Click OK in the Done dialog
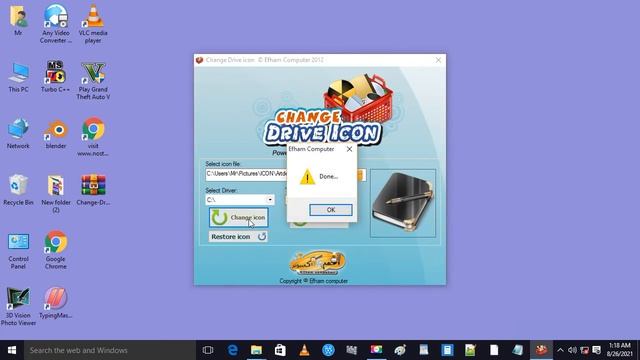 point(331,210)
